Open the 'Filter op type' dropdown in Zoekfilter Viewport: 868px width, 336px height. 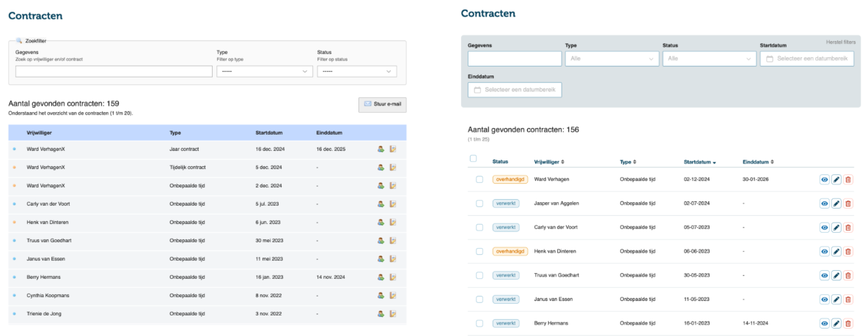click(x=265, y=71)
